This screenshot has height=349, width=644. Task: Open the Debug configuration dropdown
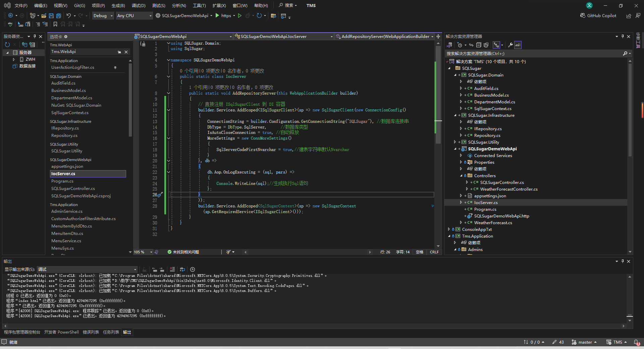[103, 16]
